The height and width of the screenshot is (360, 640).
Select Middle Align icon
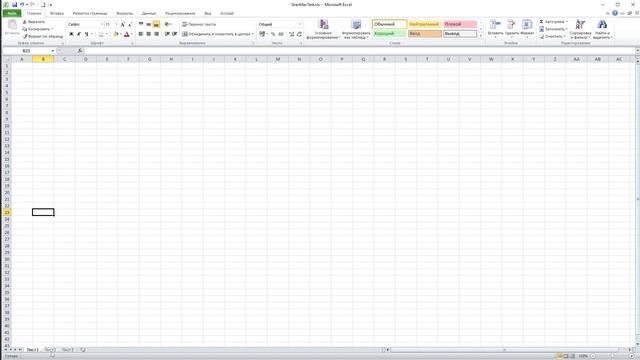click(x=149, y=24)
